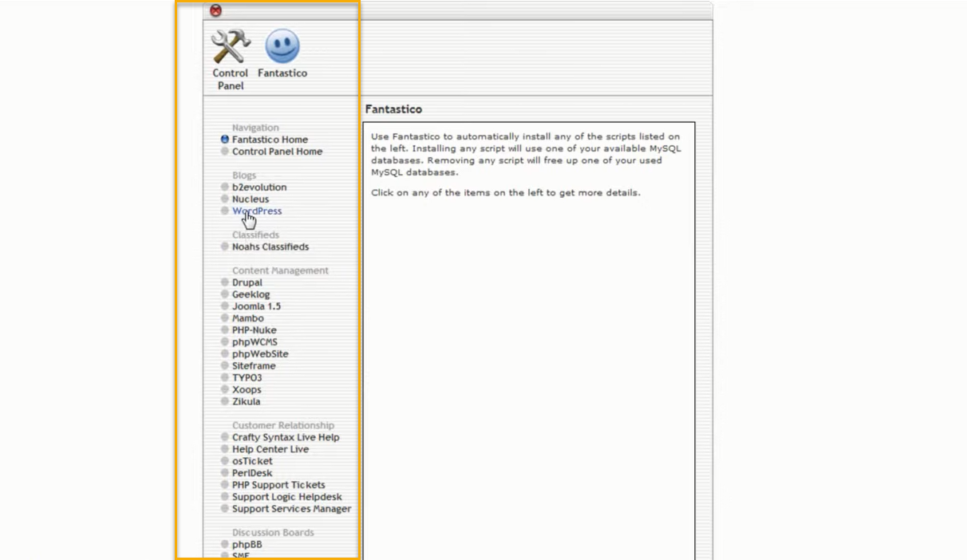Click bullet icon beside Fantastico Home
Screen dimensions: 967x560
(x=225, y=139)
